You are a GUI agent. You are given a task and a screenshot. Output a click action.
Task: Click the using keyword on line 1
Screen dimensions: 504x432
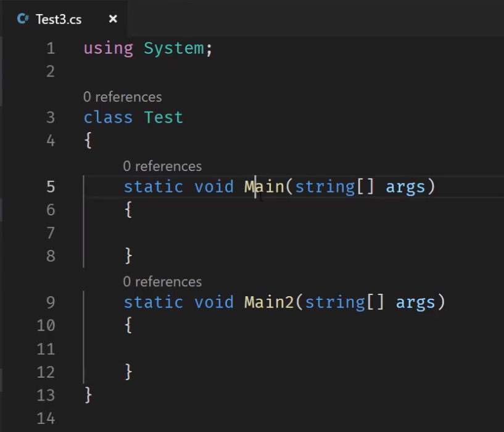[109, 49]
